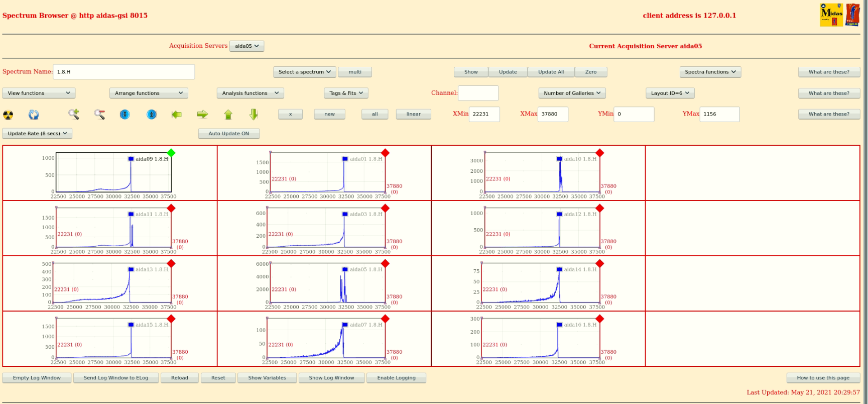This screenshot has width=868, height=404.
Task: Click the green up arrow icon
Action: 228,115
